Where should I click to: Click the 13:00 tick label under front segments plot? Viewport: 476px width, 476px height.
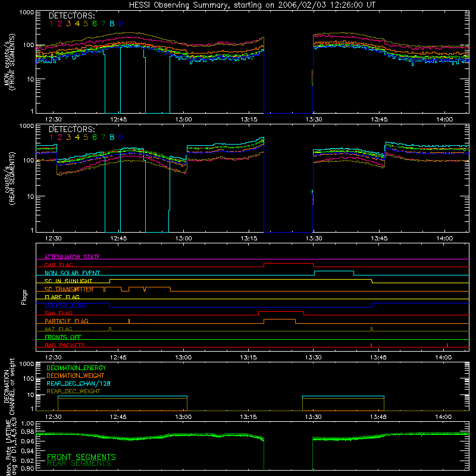(184, 120)
